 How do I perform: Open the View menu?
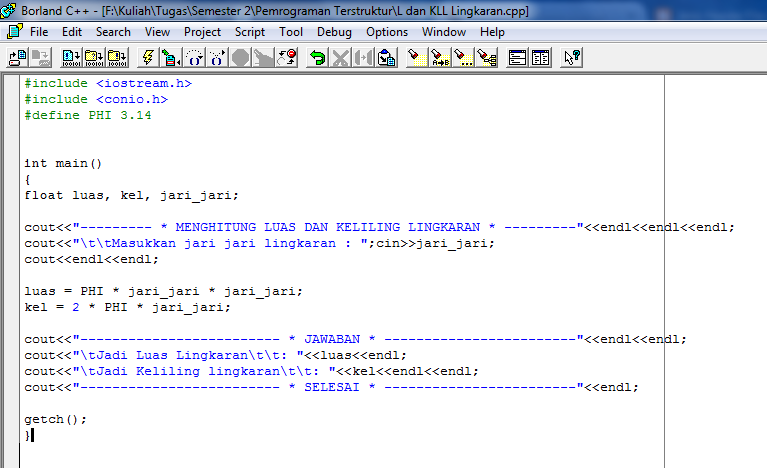point(157,32)
